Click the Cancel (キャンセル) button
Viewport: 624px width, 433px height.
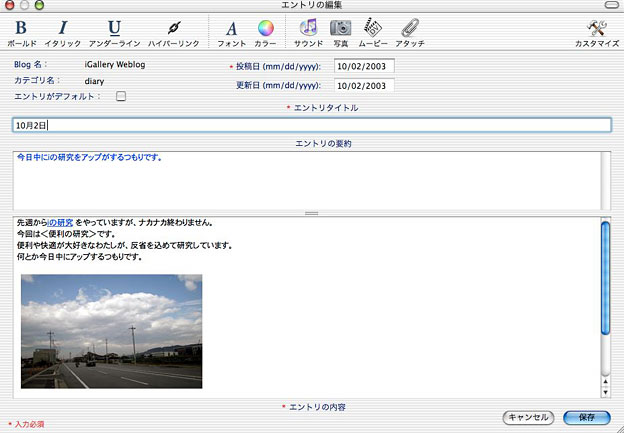pos(528,417)
